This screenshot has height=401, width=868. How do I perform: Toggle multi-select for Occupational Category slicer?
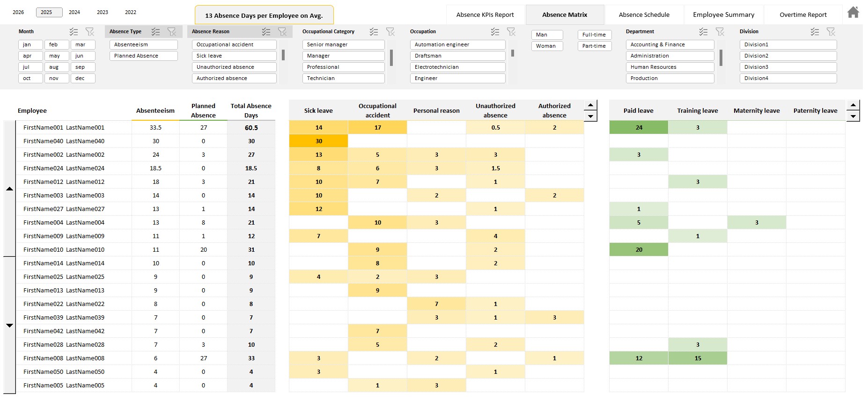tap(373, 32)
